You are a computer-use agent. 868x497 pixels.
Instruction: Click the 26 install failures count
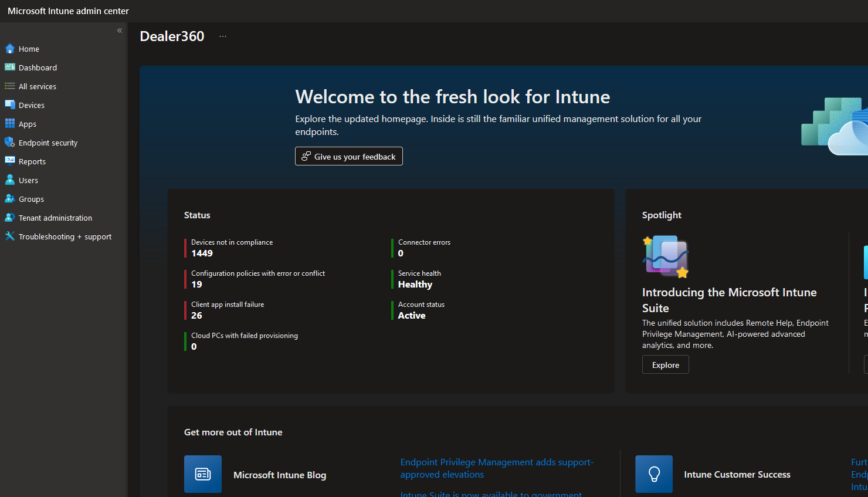click(x=196, y=316)
